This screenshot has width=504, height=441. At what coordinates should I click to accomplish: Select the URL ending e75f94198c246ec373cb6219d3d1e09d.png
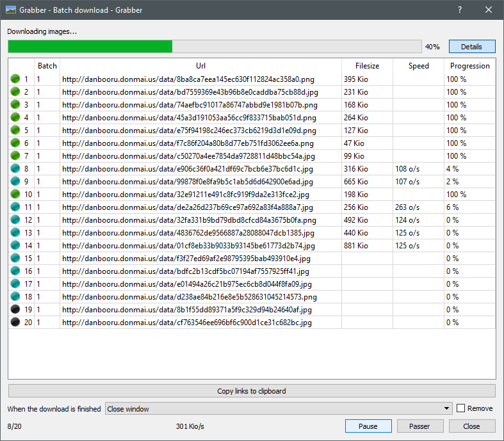click(x=189, y=131)
